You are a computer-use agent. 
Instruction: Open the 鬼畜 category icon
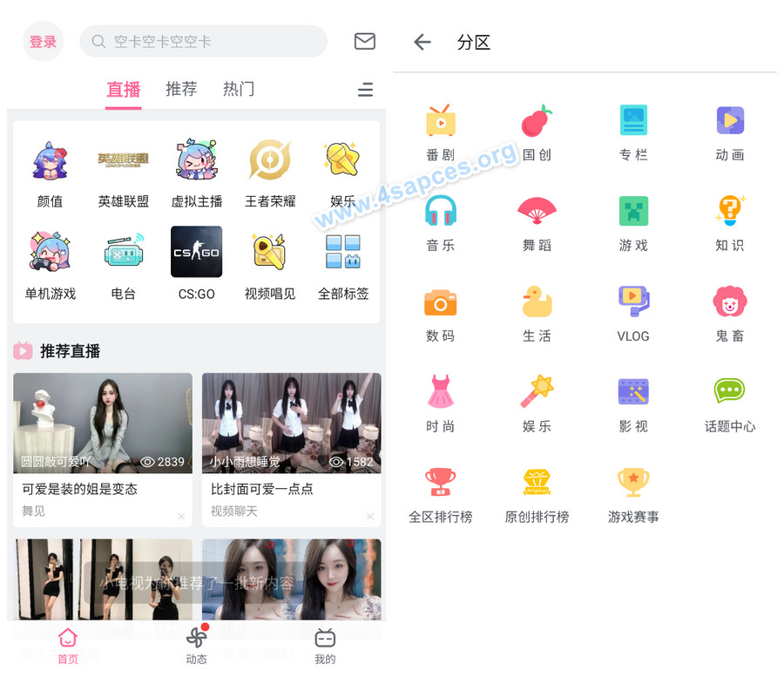(729, 302)
